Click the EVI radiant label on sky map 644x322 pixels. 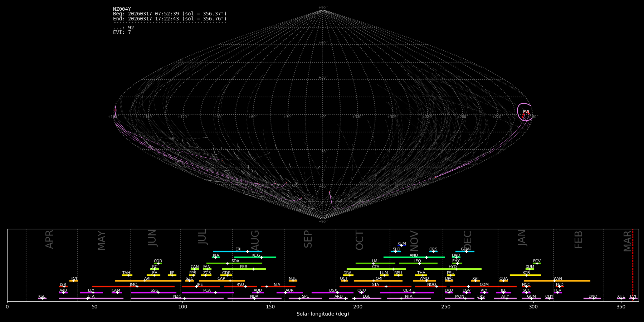coord(526,112)
